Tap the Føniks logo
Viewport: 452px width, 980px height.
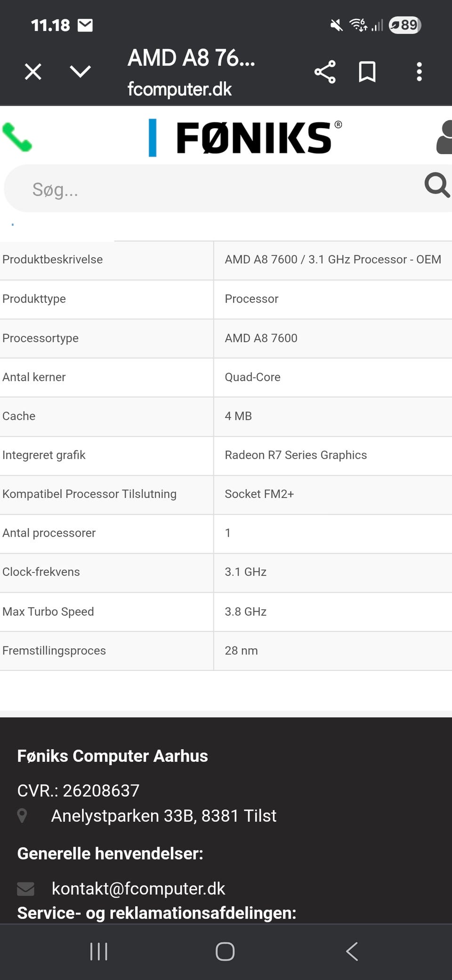(x=246, y=138)
